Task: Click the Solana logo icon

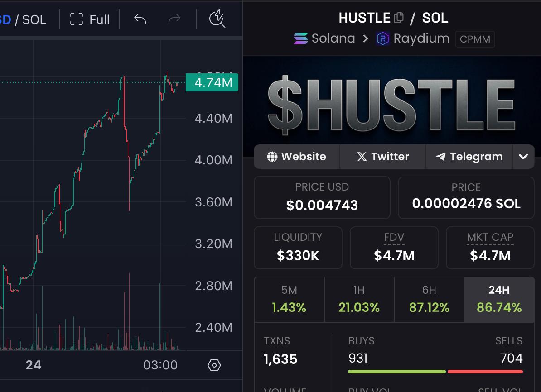Action: (x=300, y=38)
